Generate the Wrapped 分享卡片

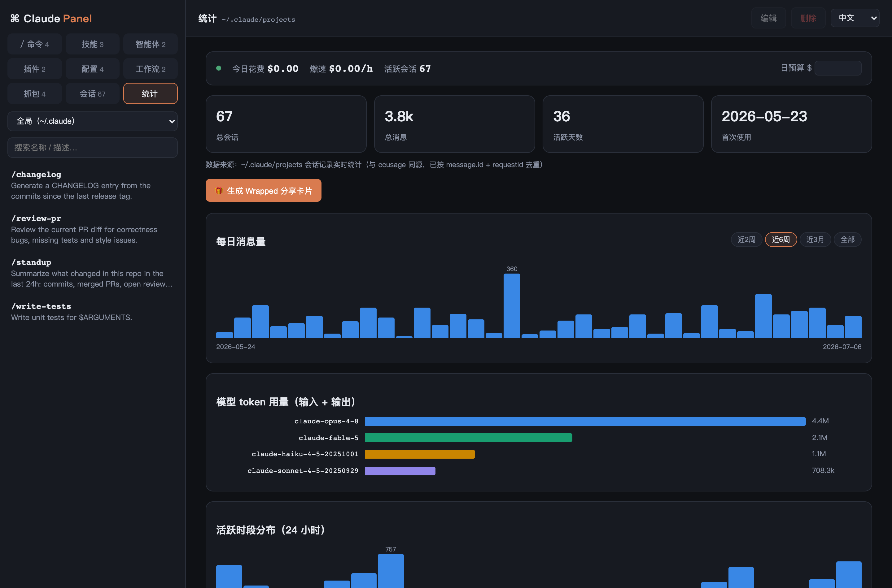coord(264,191)
